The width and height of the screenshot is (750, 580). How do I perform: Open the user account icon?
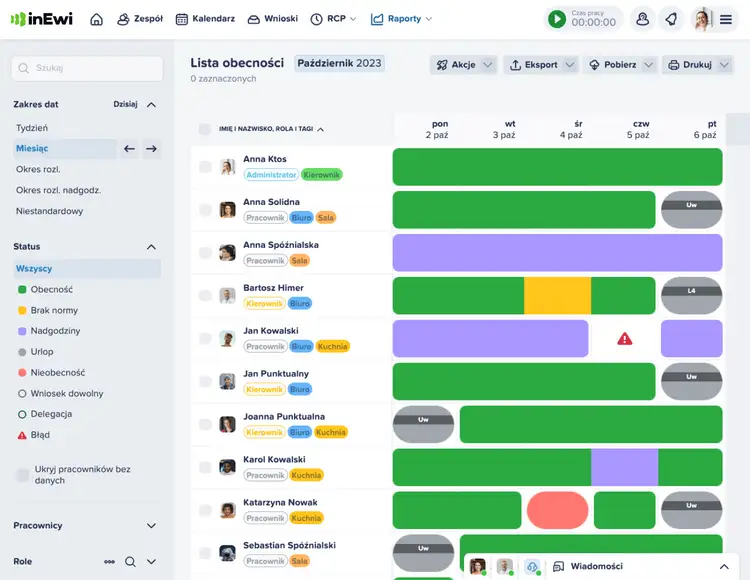point(642,19)
